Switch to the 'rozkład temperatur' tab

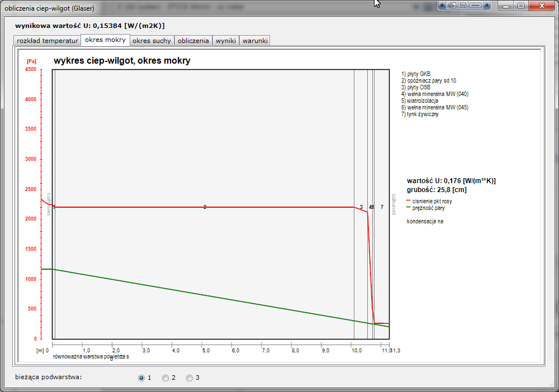(x=48, y=41)
